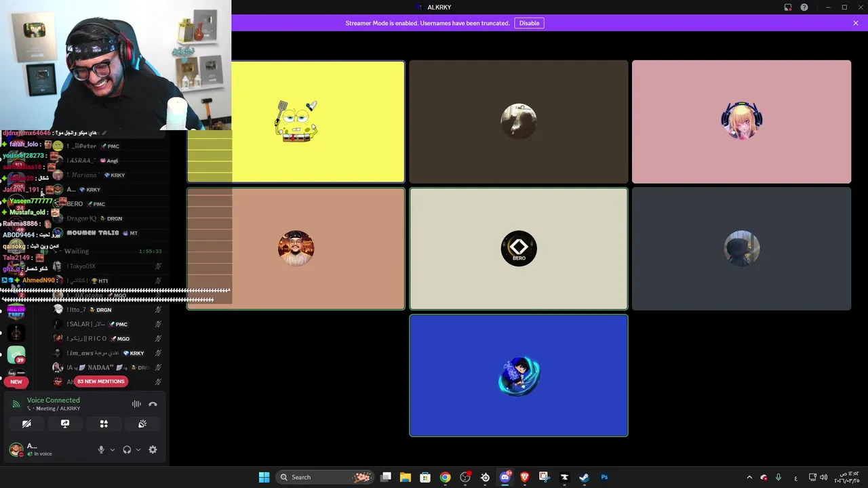
Task: Select the bearded man avatar tile
Action: click(296, 249)
